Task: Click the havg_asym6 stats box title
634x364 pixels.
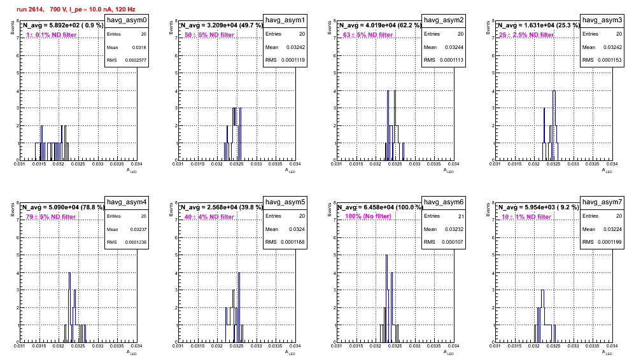Action: point(444,202)
